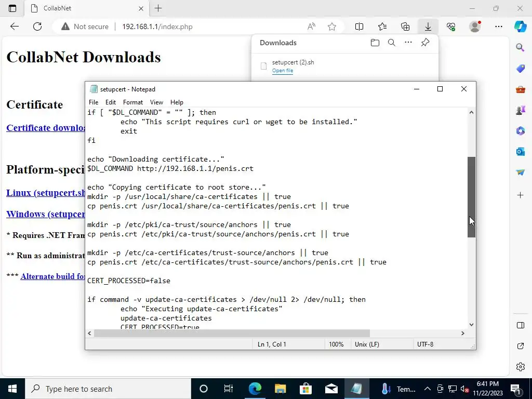Click Notepad vertical scrollbar down arrow

pyautogui.click(x=471, y=325)
